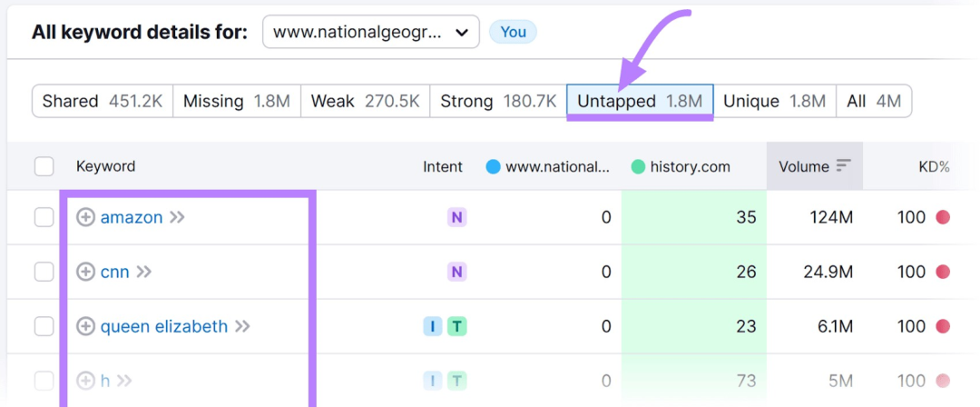This screenshot has width=980, height=407.
Task: Click the plus icon next to amazon
Action: point(85,217)
